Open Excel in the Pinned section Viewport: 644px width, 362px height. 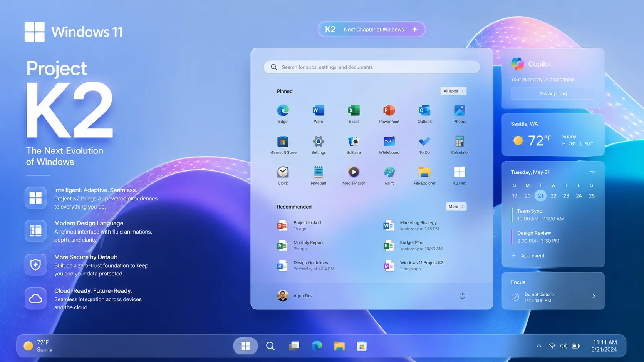coord(354,113)
